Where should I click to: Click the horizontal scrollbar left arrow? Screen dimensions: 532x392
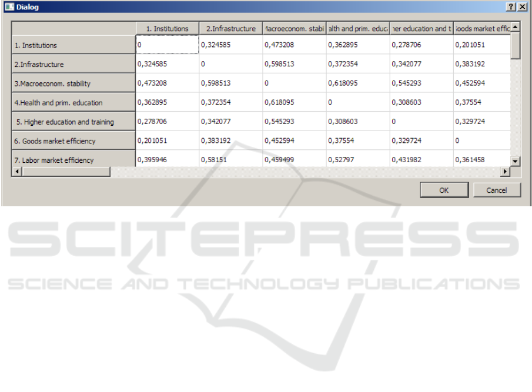coord(16,172)
